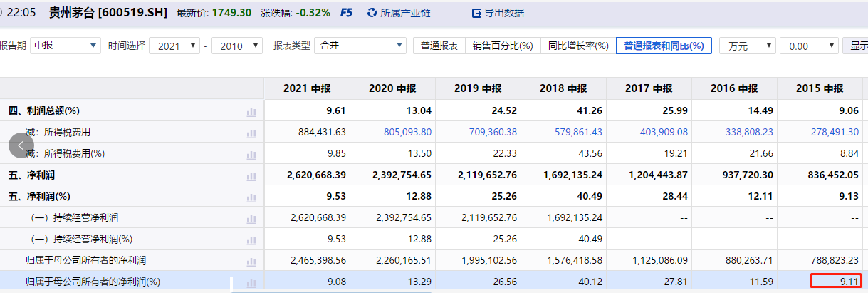Click 2015 中报 column header
Image resolution: width=868 pixels, height=293 pixels.
click(x=820, y=89)
